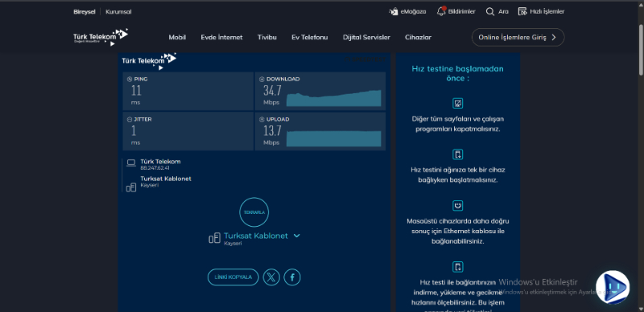Click the upload arrow icon
The width and height of the screenshot is (644, 312).
(x=262, y=120)
